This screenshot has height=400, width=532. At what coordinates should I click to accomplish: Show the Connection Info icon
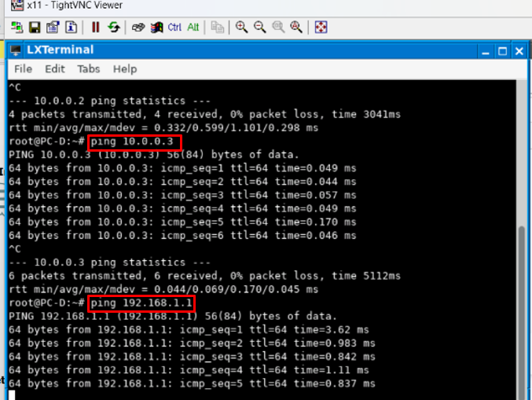[71, 28]
